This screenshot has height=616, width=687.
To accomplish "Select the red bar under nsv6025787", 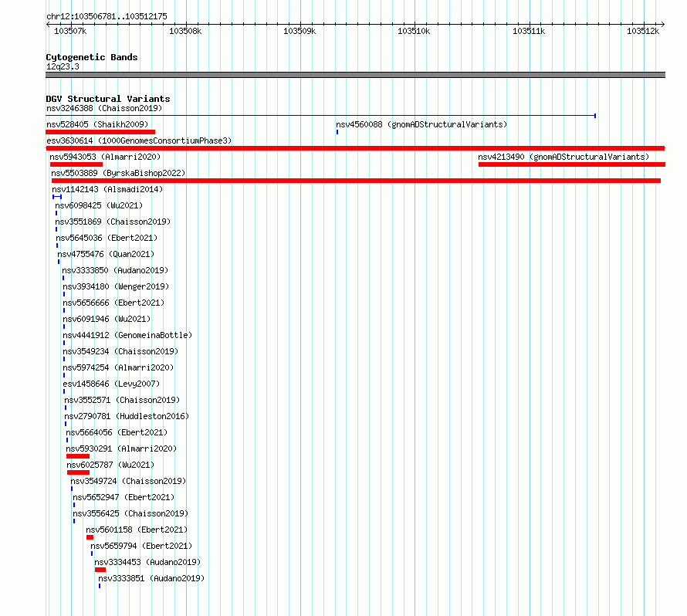I will coord(79,472).
